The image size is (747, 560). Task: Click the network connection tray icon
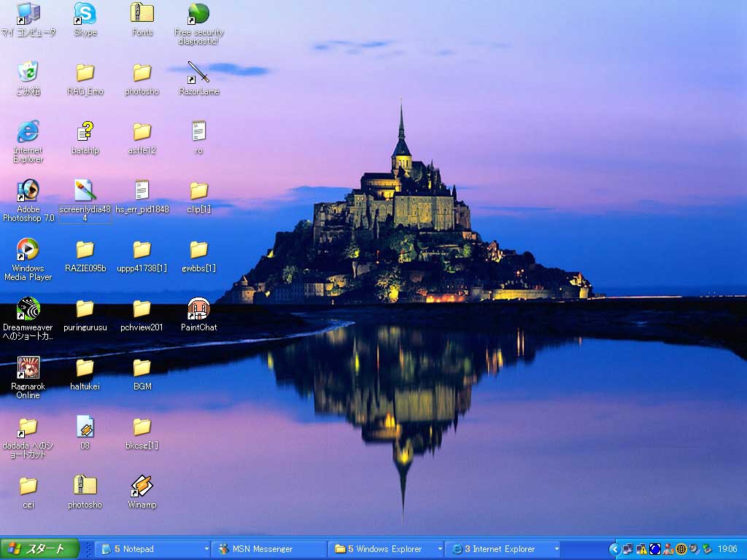(628, 549)
